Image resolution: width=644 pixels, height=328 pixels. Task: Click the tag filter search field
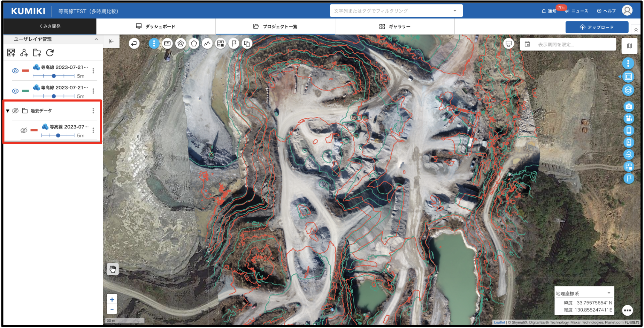[x=392, y=11]
